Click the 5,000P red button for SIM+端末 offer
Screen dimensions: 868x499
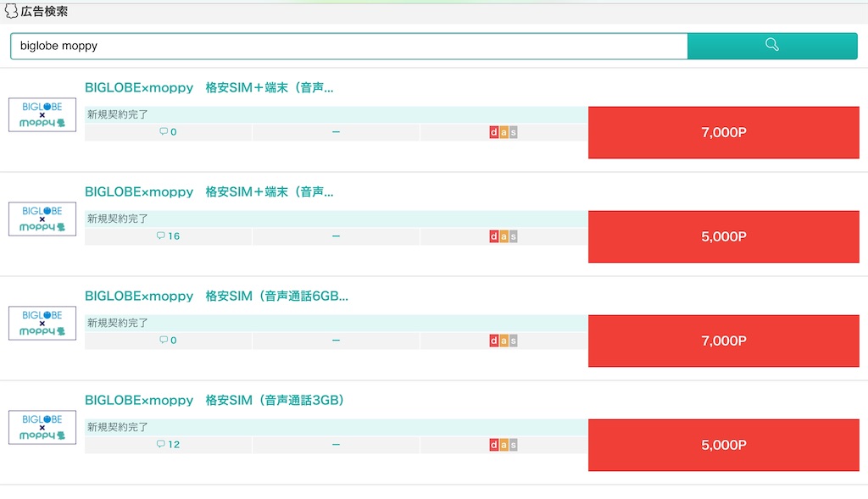[724, 236]
